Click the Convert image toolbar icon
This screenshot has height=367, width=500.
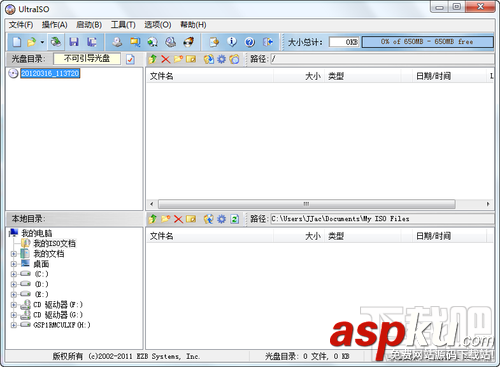pyautogui.click(x=135, y=42)
